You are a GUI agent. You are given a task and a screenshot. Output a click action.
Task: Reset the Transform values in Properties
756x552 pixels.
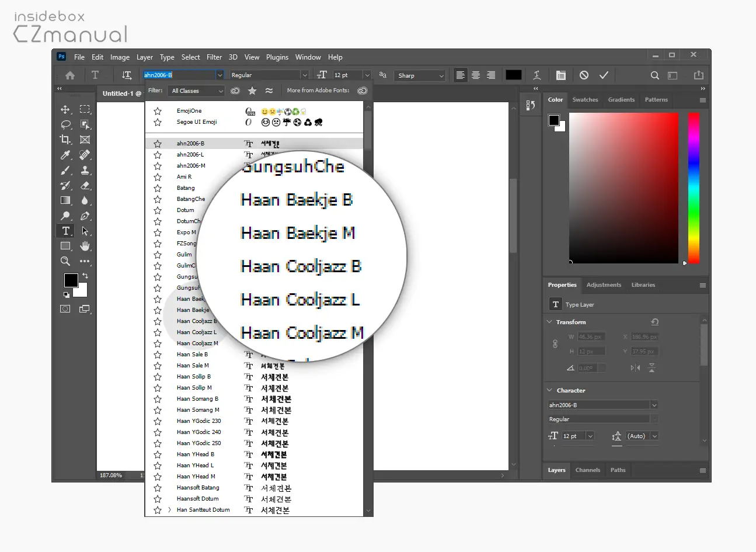click(655, 322)
